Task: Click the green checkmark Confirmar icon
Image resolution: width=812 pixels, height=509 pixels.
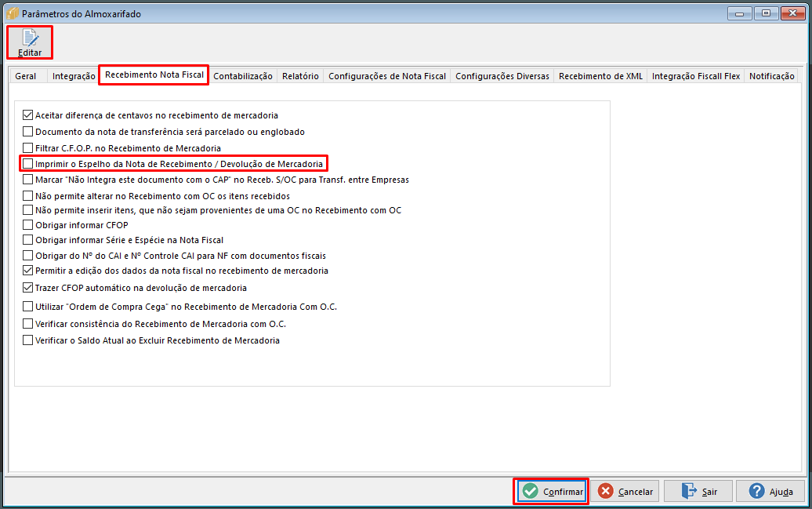Action: tap(531, 491)
